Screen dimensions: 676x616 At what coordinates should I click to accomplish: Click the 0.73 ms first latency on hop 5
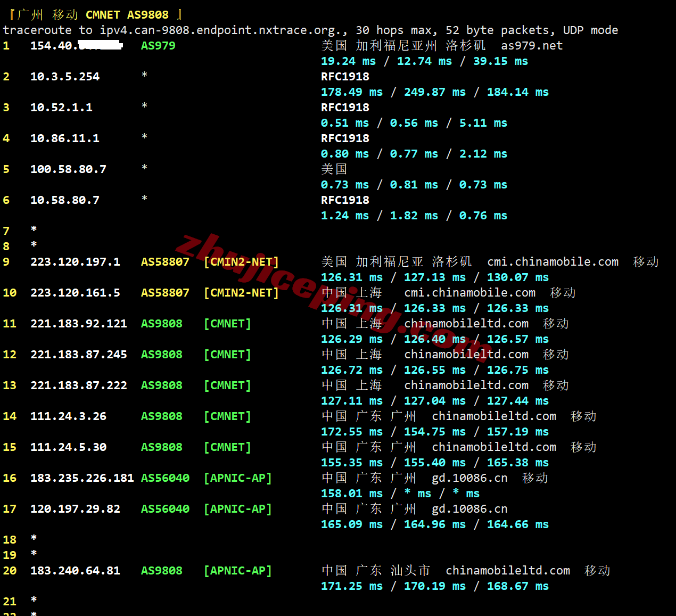pyautogui.click(x=345, y=185)
